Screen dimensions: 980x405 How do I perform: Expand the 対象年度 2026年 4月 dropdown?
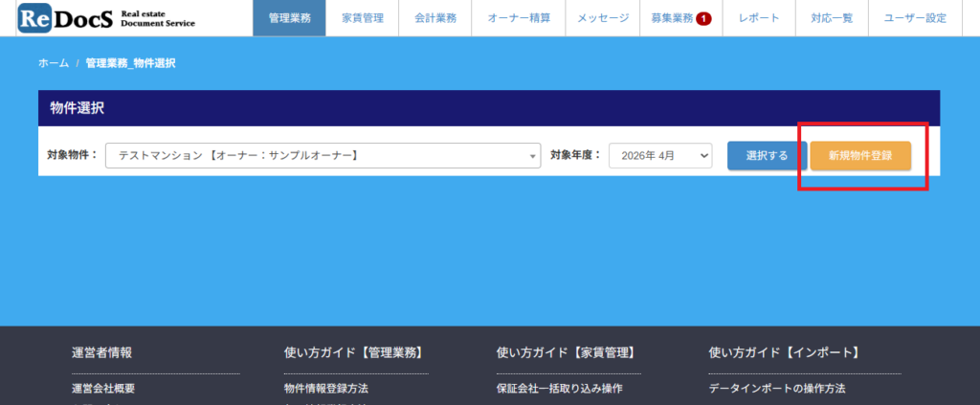point(660,156)
